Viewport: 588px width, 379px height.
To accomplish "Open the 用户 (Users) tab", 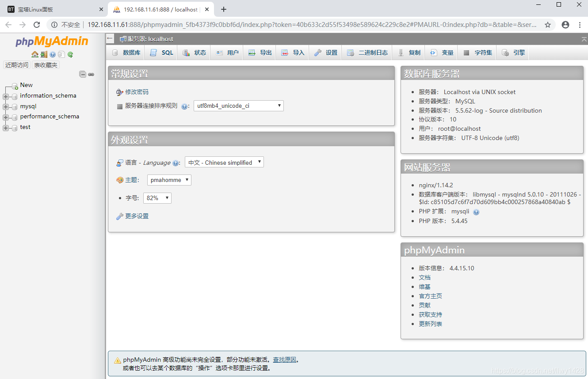I will [x=227, y=53].
